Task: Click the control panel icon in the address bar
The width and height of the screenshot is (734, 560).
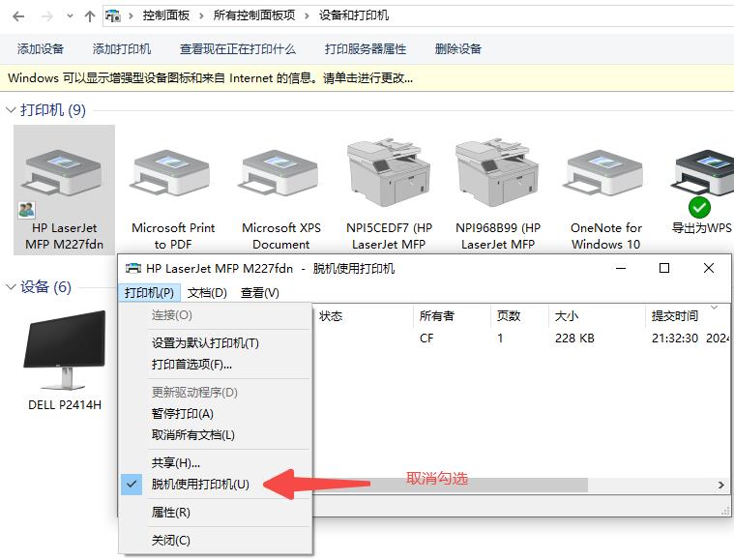Action: click(x=113, y=15)
